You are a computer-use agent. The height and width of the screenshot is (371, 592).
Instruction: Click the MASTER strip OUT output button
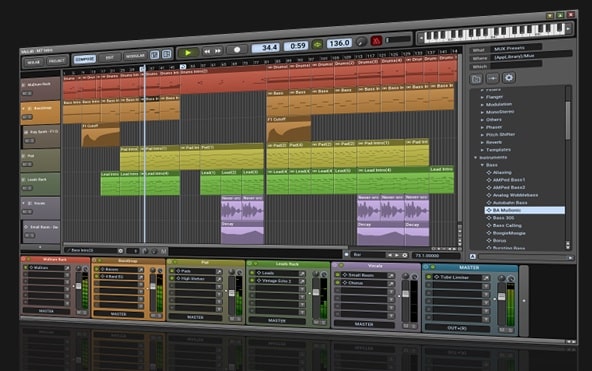[x=457, y=328]
